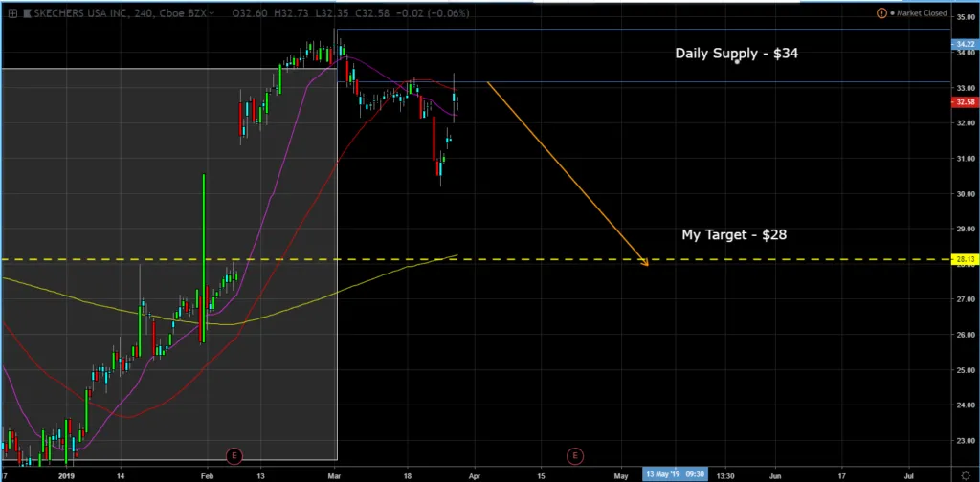This screenshot has width=980, height=482.
Task: Click the red 32.58 last price label
Action: click(x=965, y=101)
